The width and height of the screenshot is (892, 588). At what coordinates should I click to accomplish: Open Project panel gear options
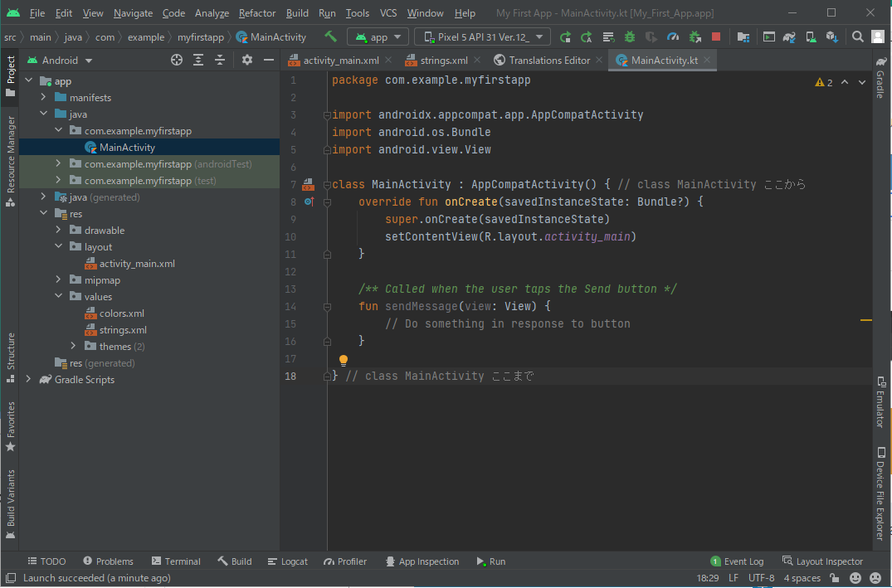click(x=246, y=61)
